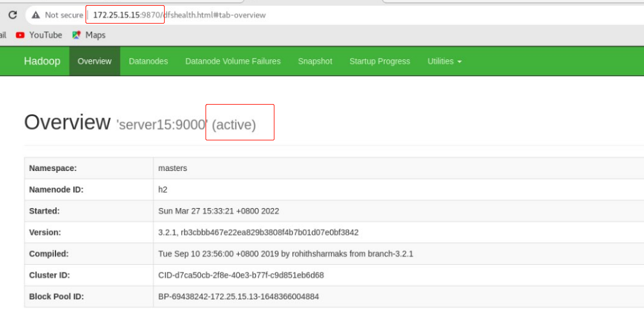Screen dimensions: 644x328
Task: Click the Tue Sep 10 compiled value
Action: (285, 254)
